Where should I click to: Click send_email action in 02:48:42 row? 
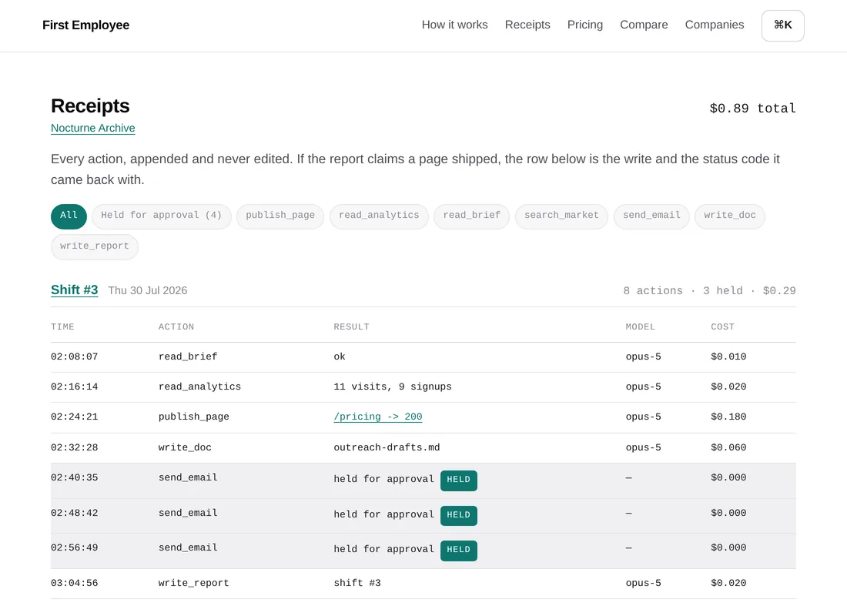[x=188, y=513]
